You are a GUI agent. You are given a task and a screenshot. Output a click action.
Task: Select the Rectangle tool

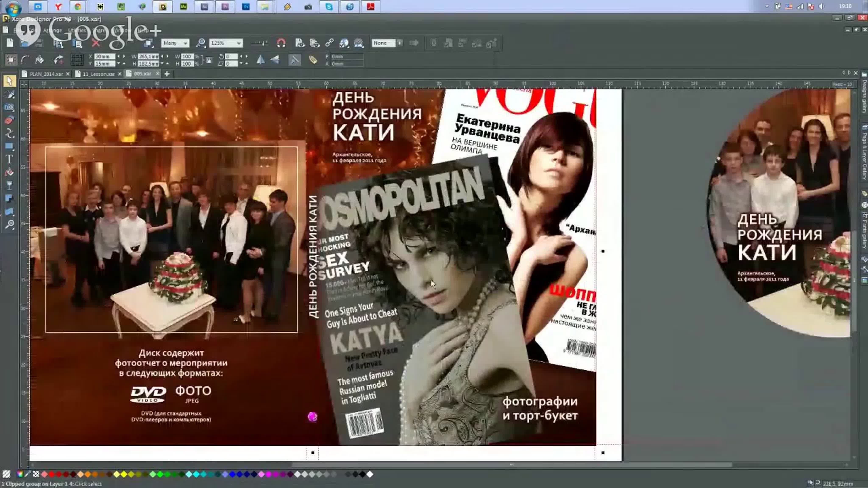(x=10, y=146)
